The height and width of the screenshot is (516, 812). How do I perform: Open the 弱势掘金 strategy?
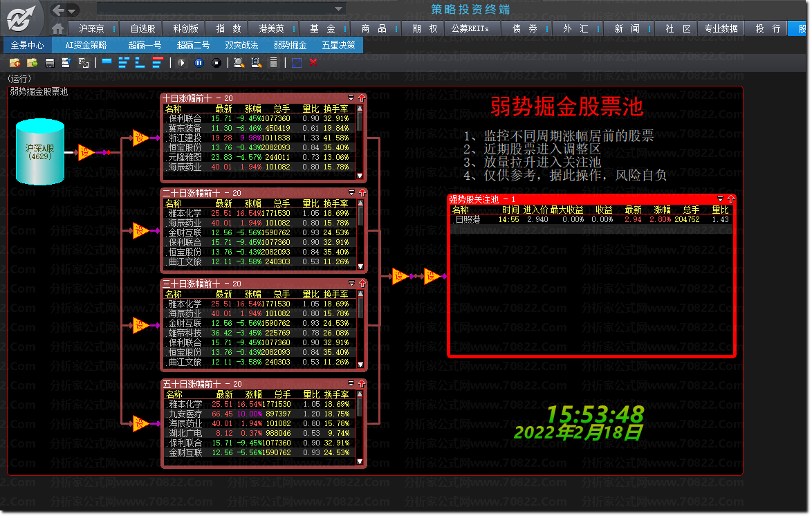click(x=290, y=46)
